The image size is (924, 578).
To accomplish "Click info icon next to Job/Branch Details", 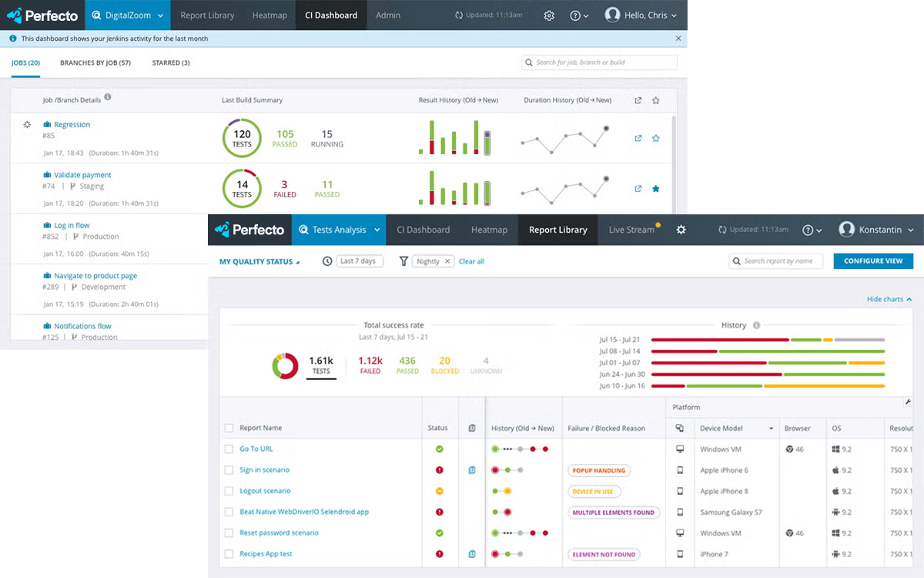I will [108, 97].
